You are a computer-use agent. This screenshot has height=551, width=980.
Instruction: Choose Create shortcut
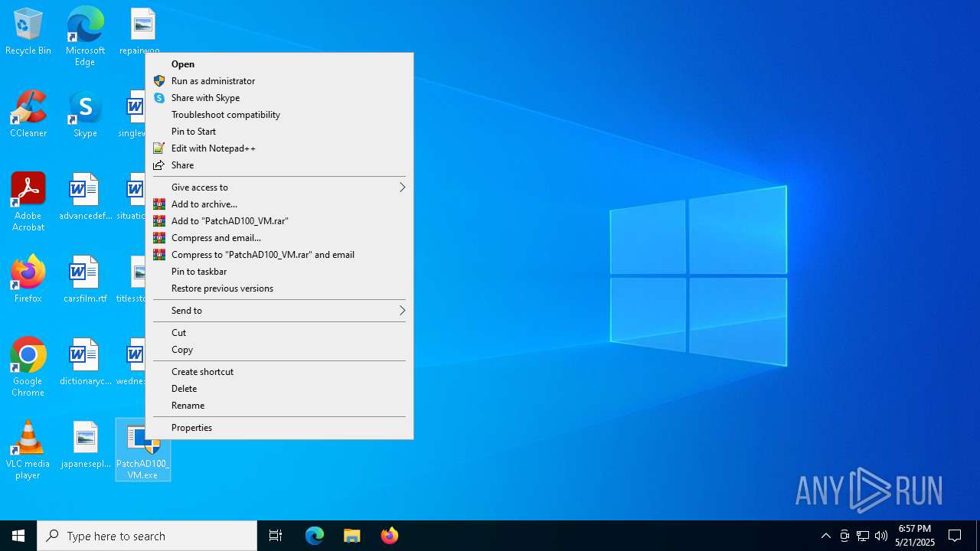[279, 372]
